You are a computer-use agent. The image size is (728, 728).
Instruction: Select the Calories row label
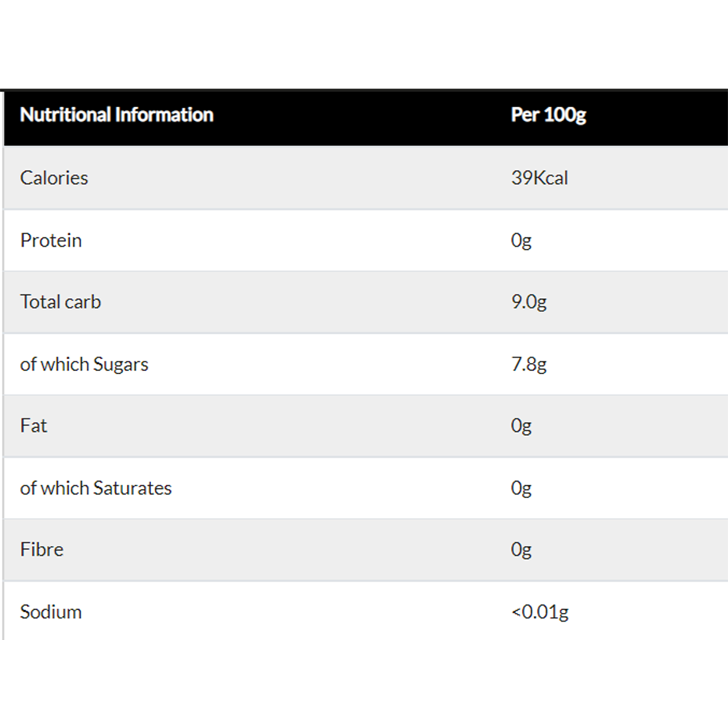[x=54, y=178]
